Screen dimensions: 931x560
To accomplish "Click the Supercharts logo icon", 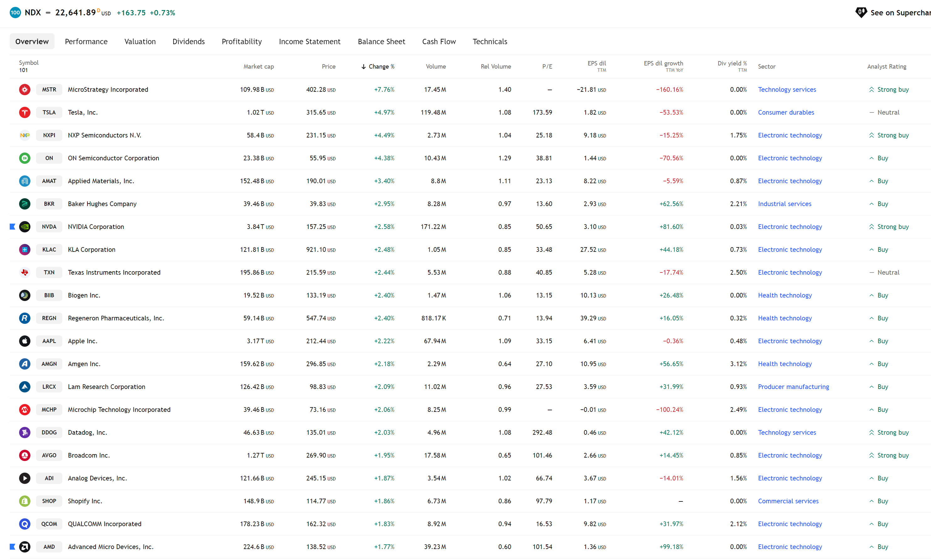I will 861,13.
